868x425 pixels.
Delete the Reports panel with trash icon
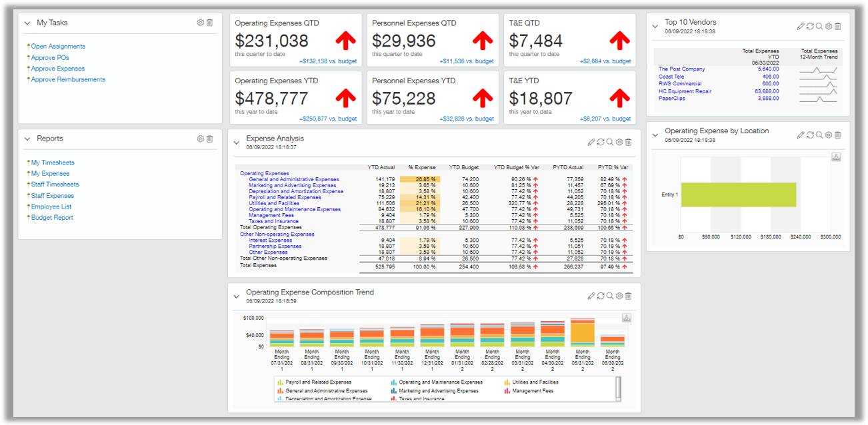pyautogui.click(x=210, y=139)
